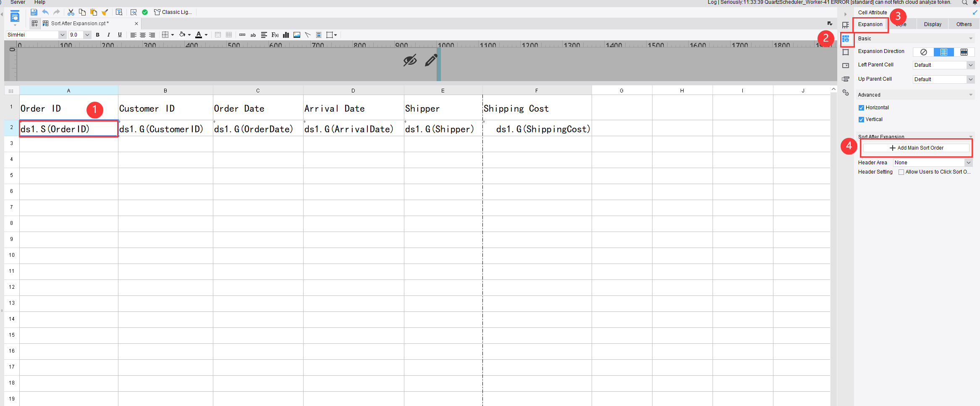Open the Server menu

click(18, 3)
